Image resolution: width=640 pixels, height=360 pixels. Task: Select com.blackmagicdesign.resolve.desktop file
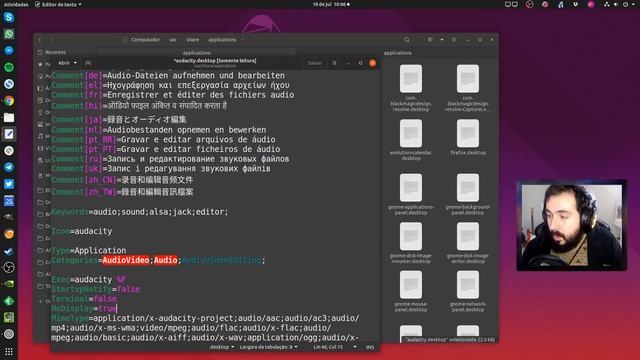(411, 88)
